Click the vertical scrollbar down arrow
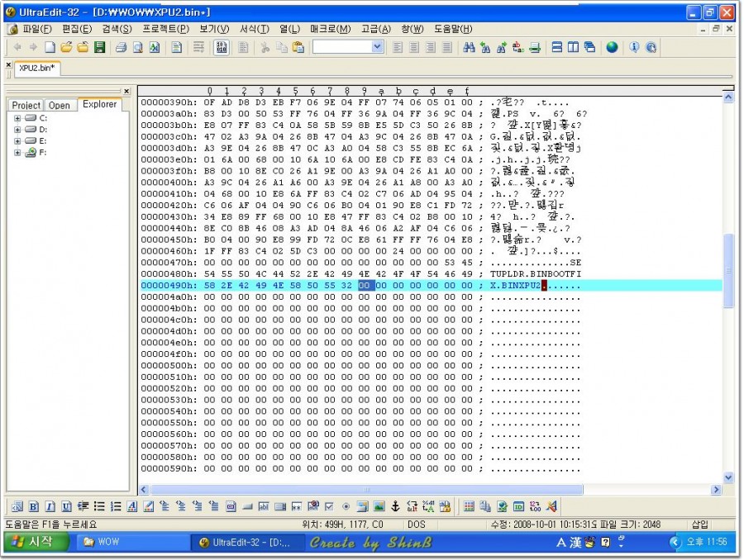Image resolution: width=744 pixels, height=560 pixels. click(728, 477)
